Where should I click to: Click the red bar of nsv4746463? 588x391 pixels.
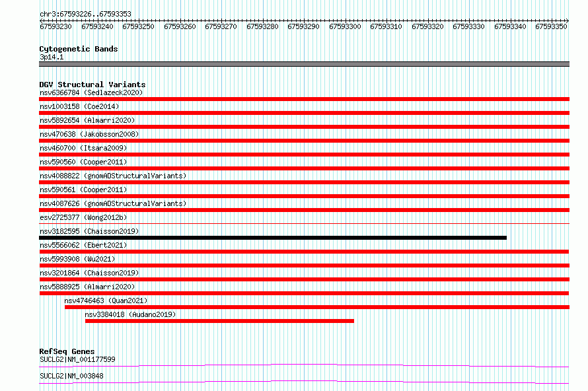tap(317, 307)
